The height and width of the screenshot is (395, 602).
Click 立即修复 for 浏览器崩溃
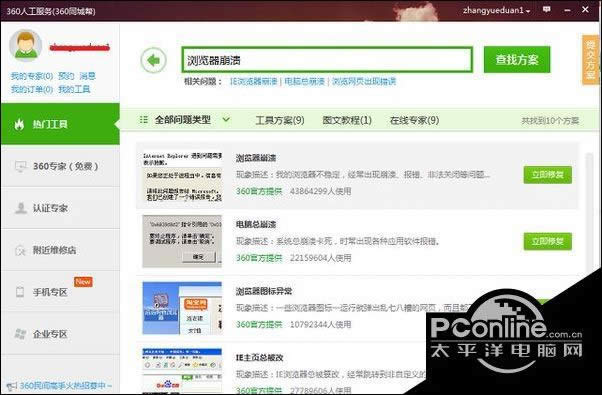pyautogui.click(x=547, y=175)
